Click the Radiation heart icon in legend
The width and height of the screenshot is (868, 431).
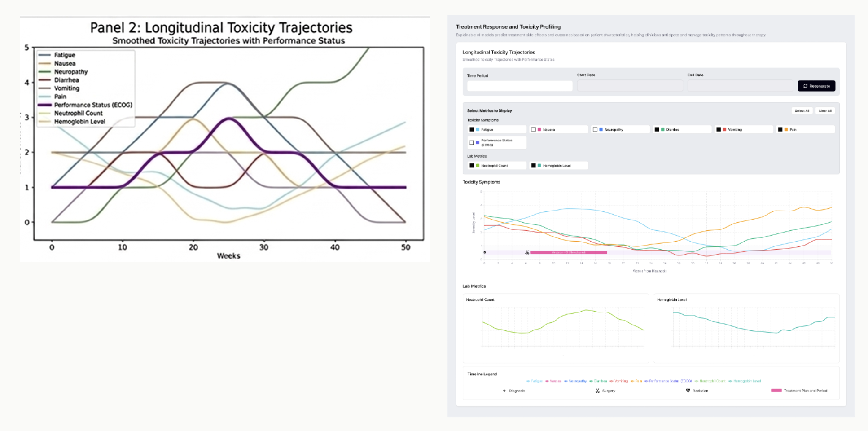688,391
